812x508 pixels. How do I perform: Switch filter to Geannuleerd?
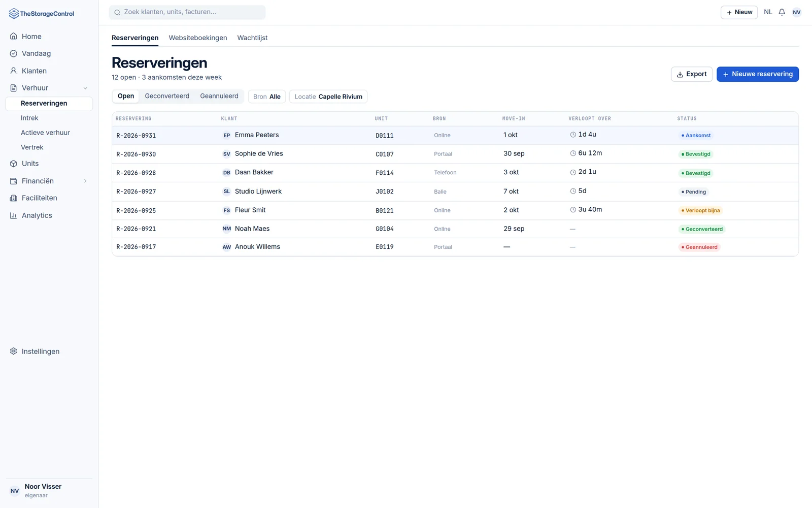pos(219,96)
